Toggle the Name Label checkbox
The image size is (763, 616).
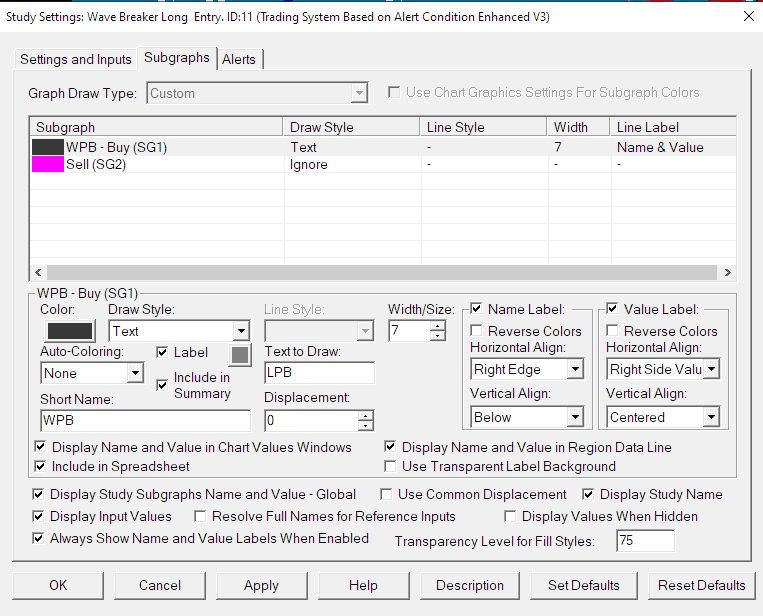click(476, 310)
